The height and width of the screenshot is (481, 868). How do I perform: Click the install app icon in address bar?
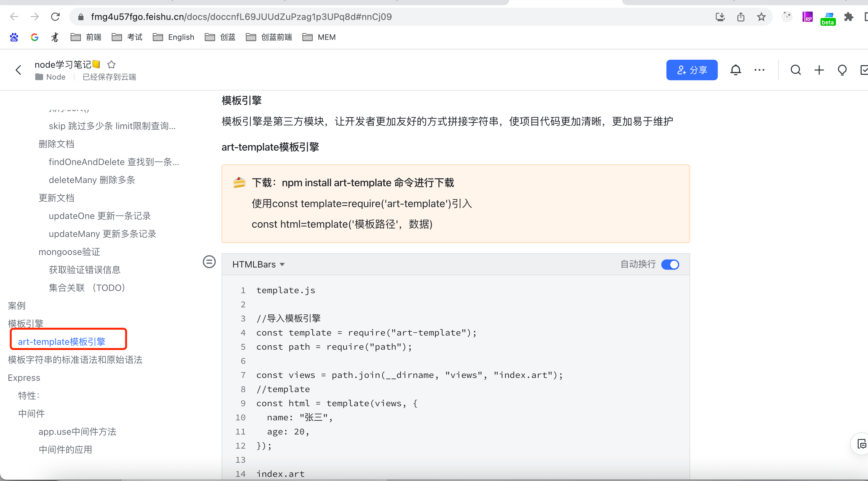720,16
